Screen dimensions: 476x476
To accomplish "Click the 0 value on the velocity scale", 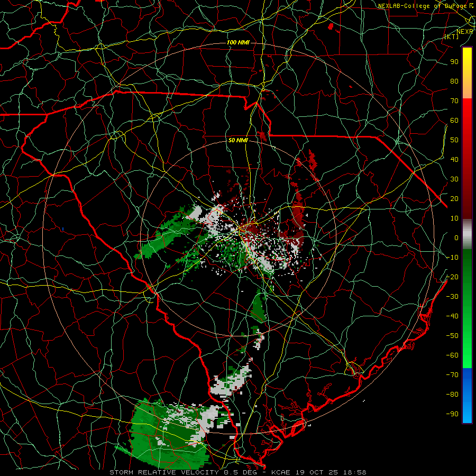I will [456, 237].
